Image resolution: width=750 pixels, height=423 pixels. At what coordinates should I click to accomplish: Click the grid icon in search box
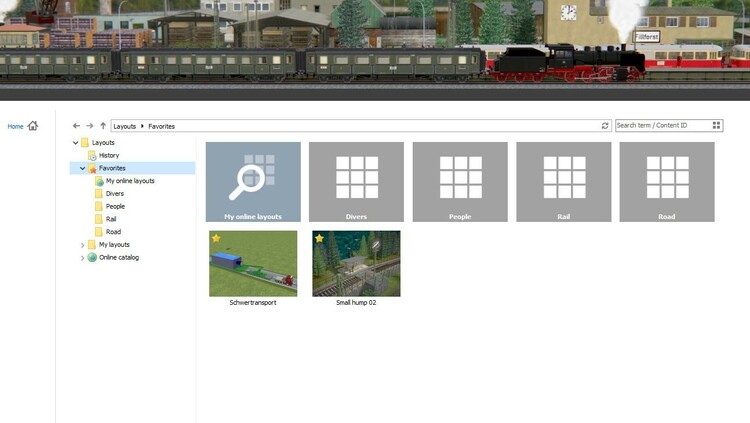(716, 126)
